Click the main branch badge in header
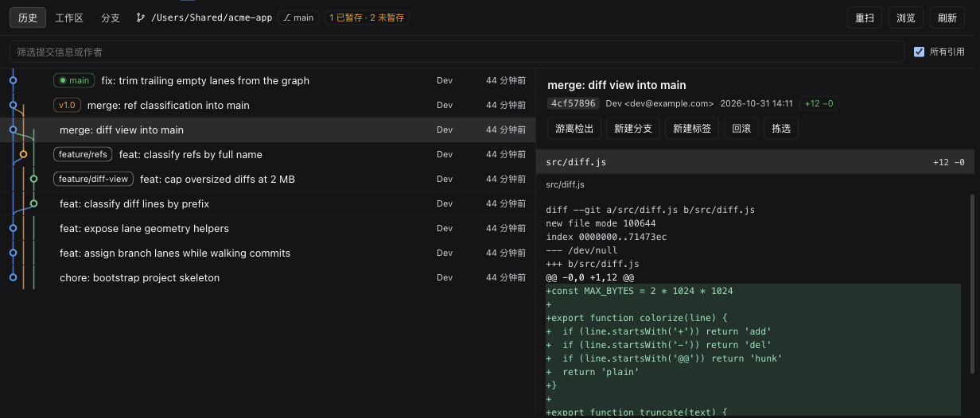This screenshot has width=980, height=418. [298, 17]
